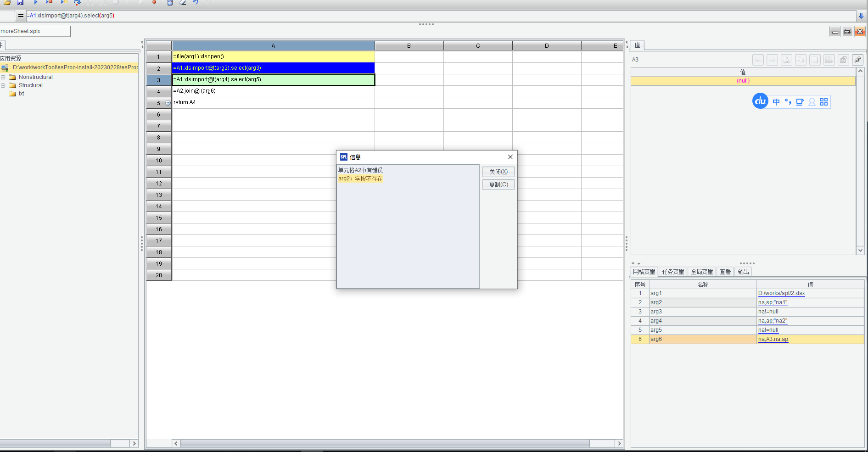Click the chart icon in value panel
Image resolution: width=868 pixels, height=452 pixels.
click(829, 60)
